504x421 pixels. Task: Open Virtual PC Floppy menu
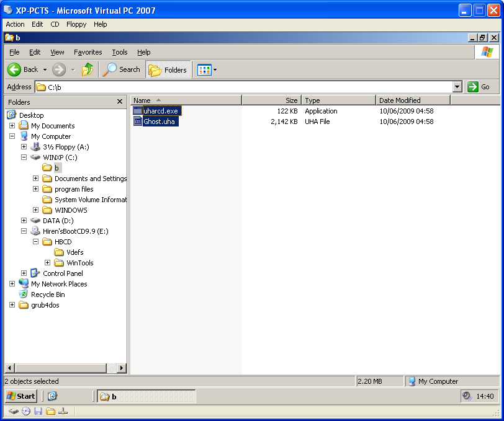coord(76,24)
